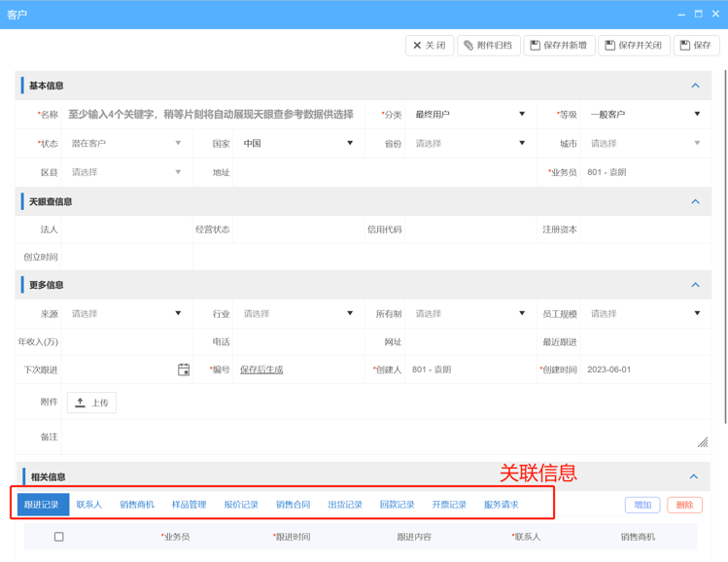Switch to the 联系人 tab
This screenshot has height=562, width=728.
click(x=89, y=505)
